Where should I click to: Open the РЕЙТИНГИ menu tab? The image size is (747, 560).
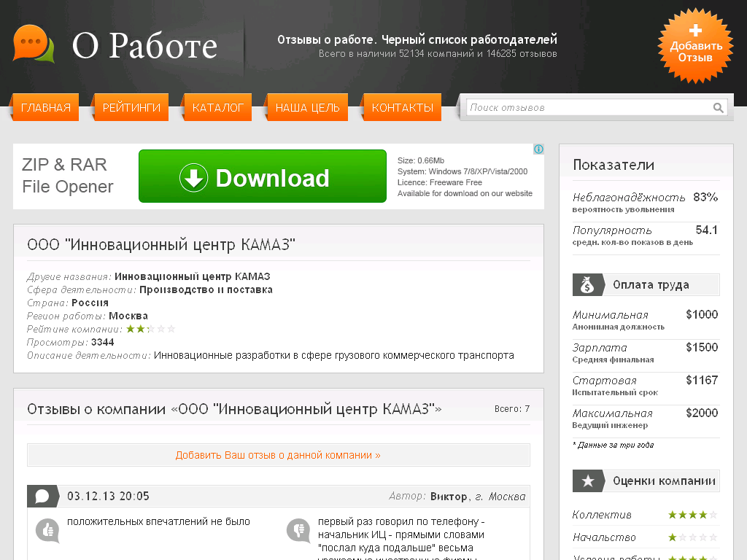pyautogui.click(x=131, y=108)
